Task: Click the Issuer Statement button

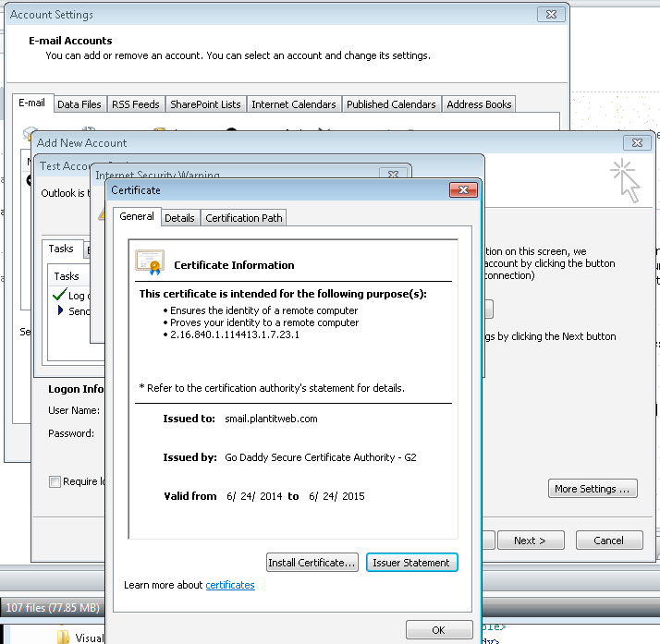Action: (411, 563)
